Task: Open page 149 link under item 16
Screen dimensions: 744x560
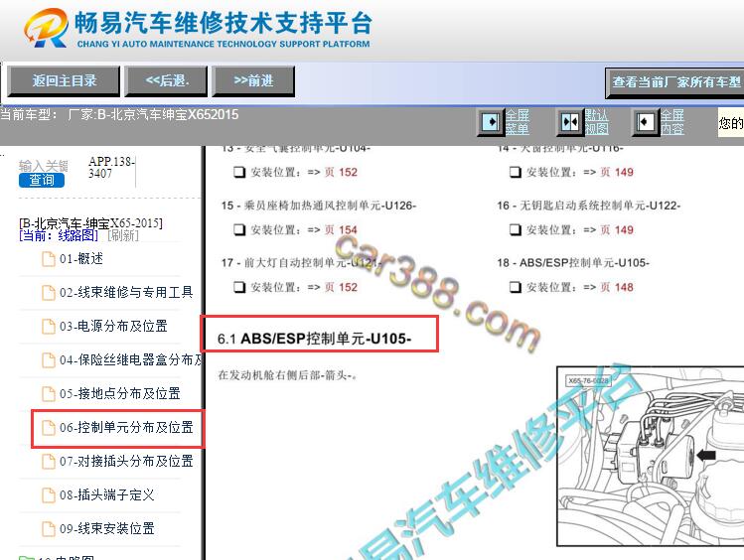Action: 617,230
